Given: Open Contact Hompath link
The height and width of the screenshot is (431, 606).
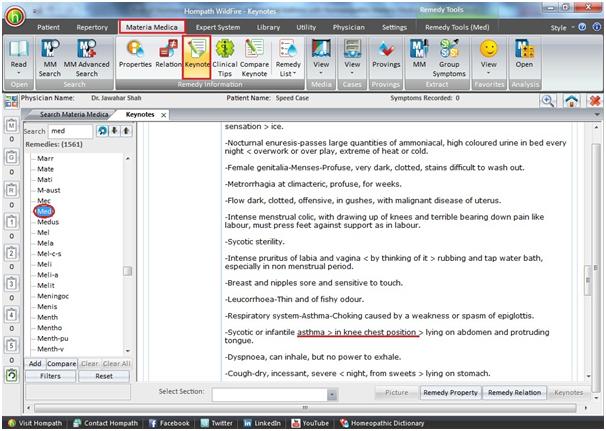Looking at the screenshot, I should coord(106,423).
